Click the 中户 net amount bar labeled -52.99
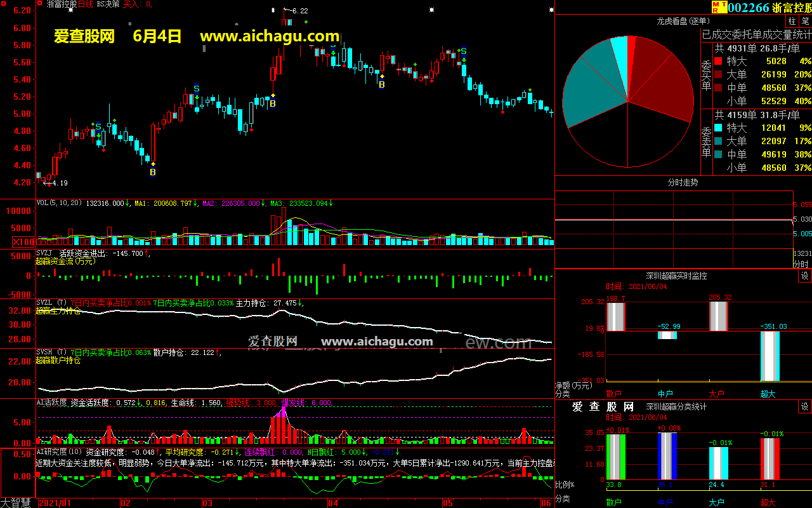The height and width of the screenshot is (508, 812). (x=667, y=335)
